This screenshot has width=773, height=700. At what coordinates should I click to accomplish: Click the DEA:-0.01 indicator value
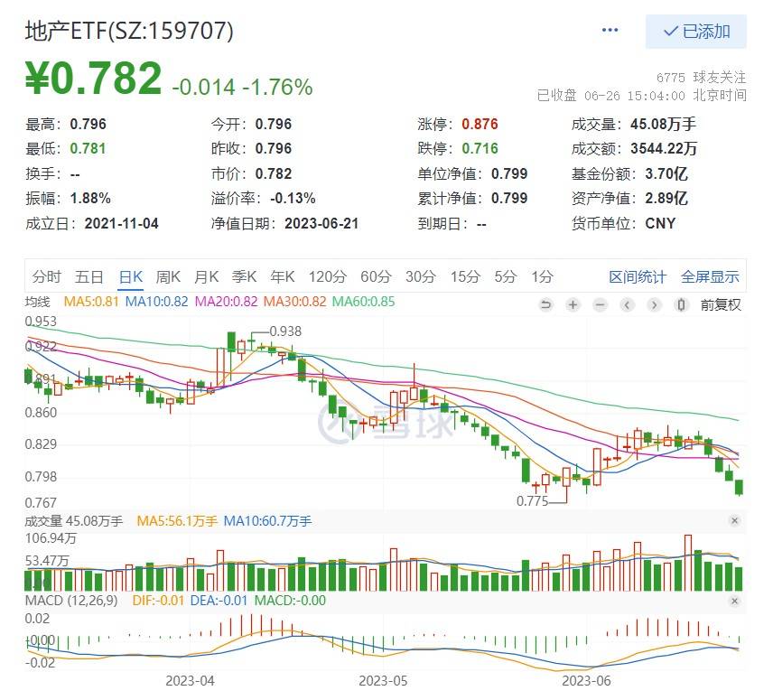pos(219,601)
